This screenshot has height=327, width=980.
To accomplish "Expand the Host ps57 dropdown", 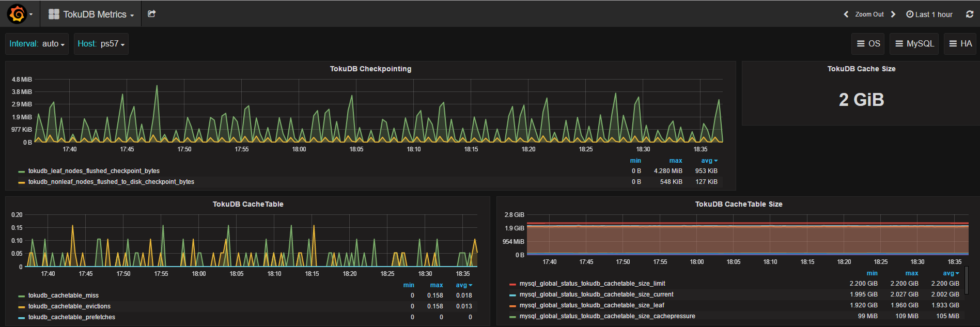I will click(101, 44).
